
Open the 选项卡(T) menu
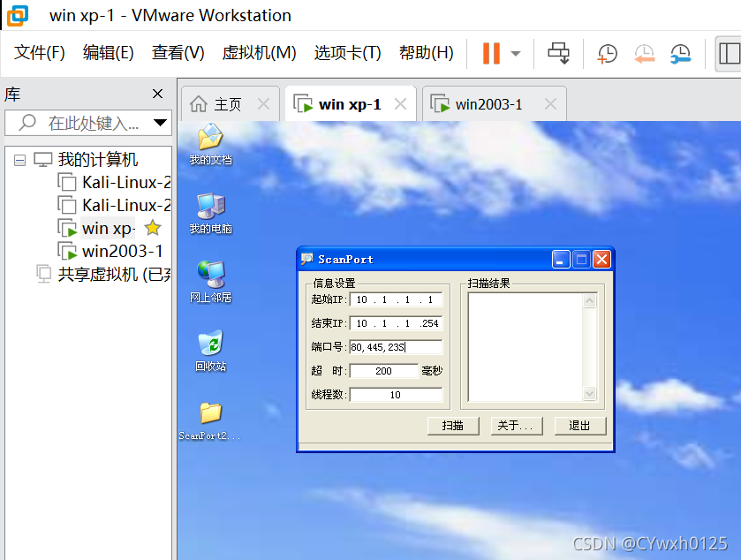347,52
